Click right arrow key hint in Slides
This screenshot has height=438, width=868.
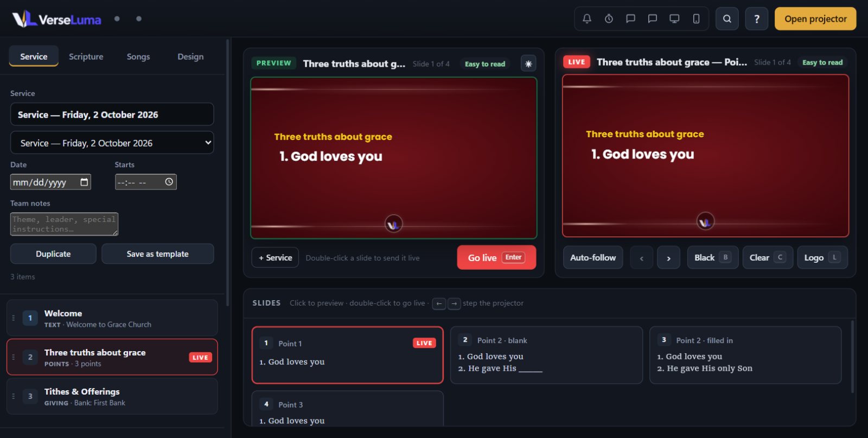[x=454, y=303]
